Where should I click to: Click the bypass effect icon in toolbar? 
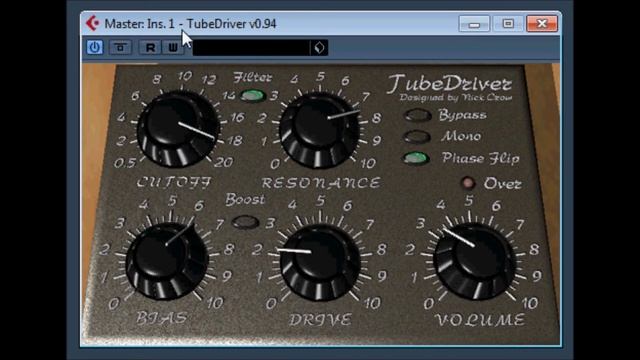tap(120, 47)
